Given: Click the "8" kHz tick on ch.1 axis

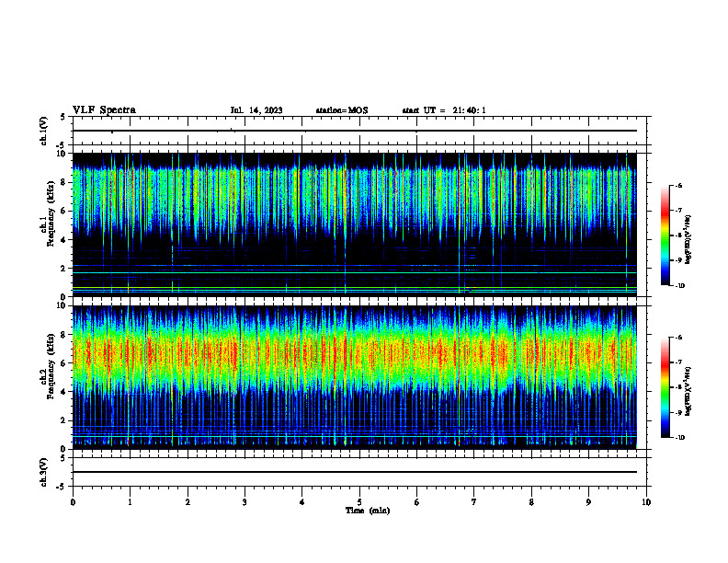Looking at the screenshot, I should (64, 182).
